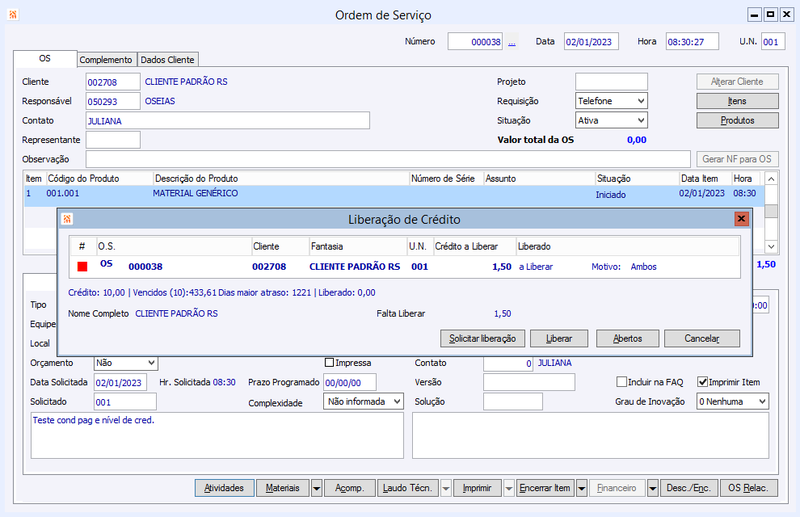This screenshot has width=800, height=517.
Task: Open the Dados Cliente tab
Action: (167, 60)
